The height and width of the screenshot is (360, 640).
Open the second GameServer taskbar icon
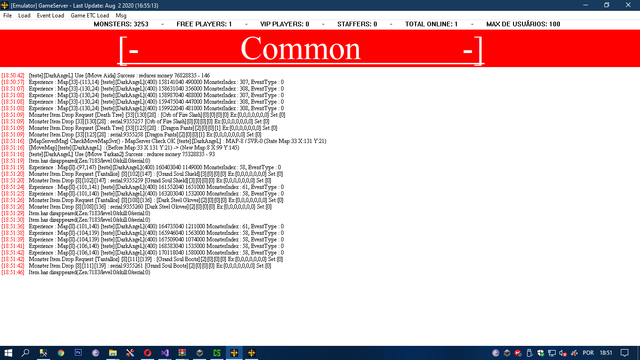[x=251, y=353]
